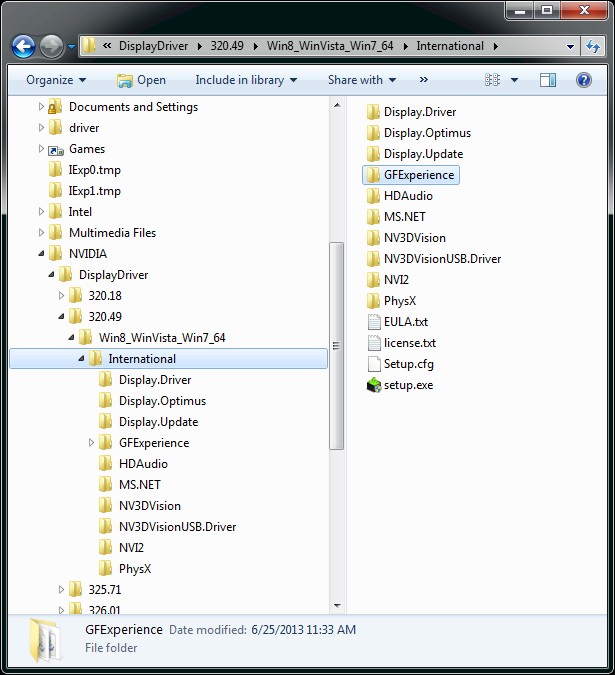615x675 pixels.
Task: Click MS.NET folder icon in file list
Action: (x=373, y=217)
